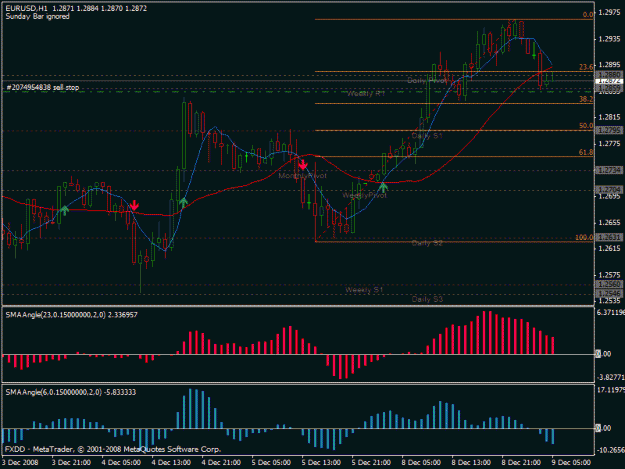The height and width of the screenshot is (469, 625).
Task: Click the Fibonacci 100.0 level label
Action: click(x=584, y=237)
